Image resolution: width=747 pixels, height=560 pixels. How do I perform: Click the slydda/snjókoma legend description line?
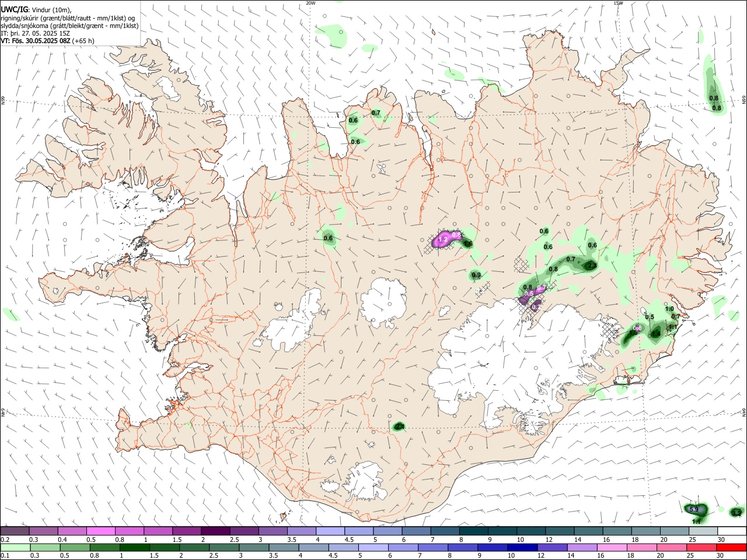(x=69, y=25)
